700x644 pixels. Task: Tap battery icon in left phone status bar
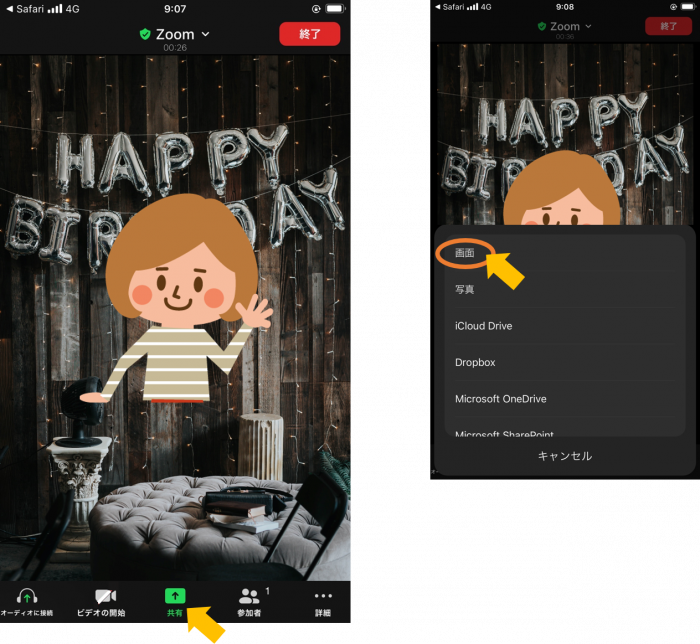pyautogui.click(x=336, y=8)
